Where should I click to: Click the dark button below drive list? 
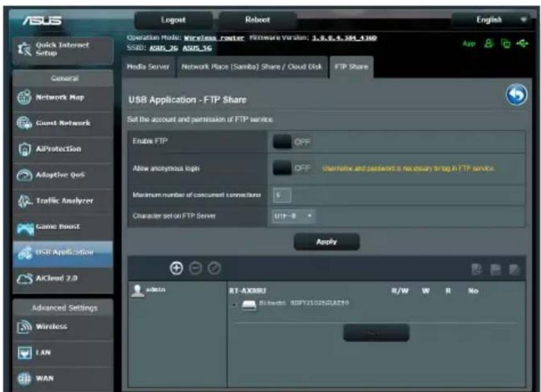pyautogui.click(x=376, y=332)
